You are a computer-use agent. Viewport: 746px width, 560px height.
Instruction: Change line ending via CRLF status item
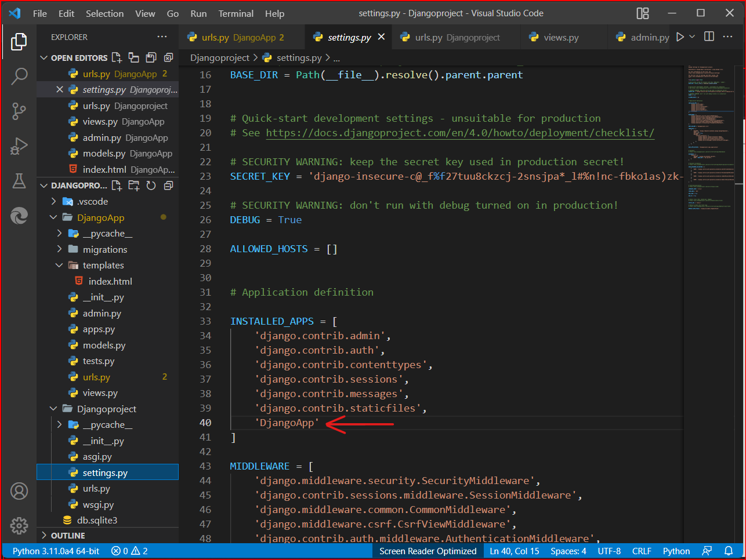[x=642, y=551]
